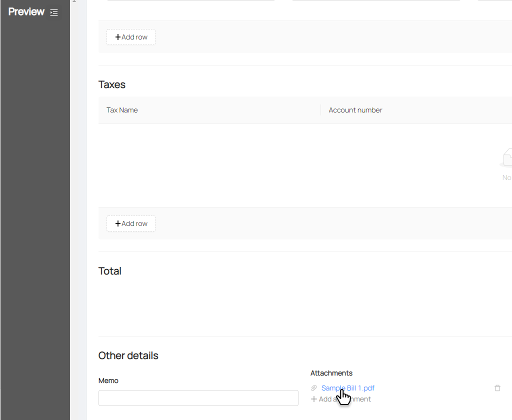Click the Preview title in the sidebar
Image resolution: width=512 pixels, height=420 pixels.
[26, 12]
